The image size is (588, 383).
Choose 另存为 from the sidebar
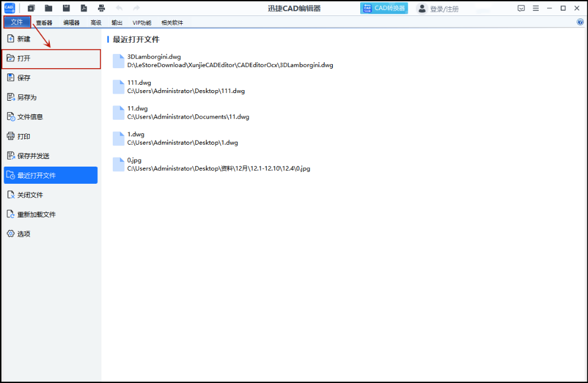pos(27,97)
